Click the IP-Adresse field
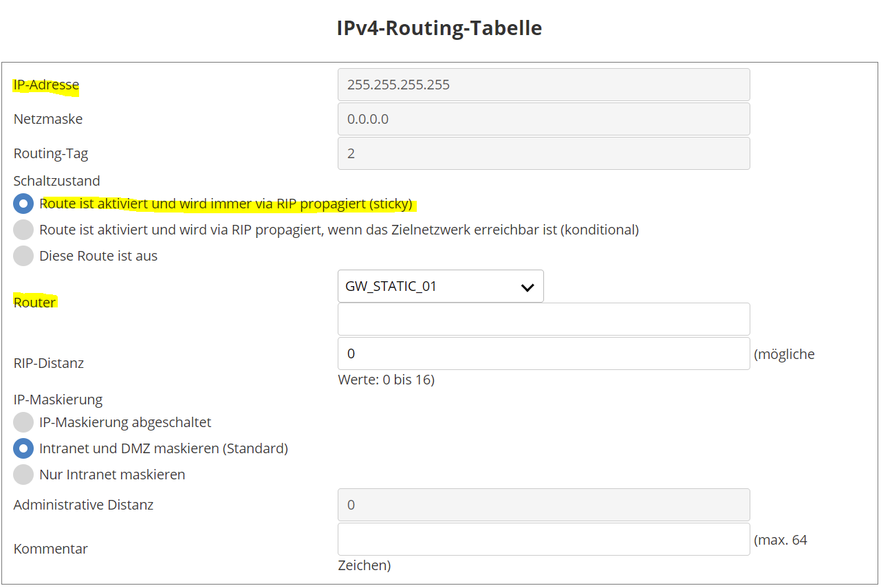 coord(543,85)
